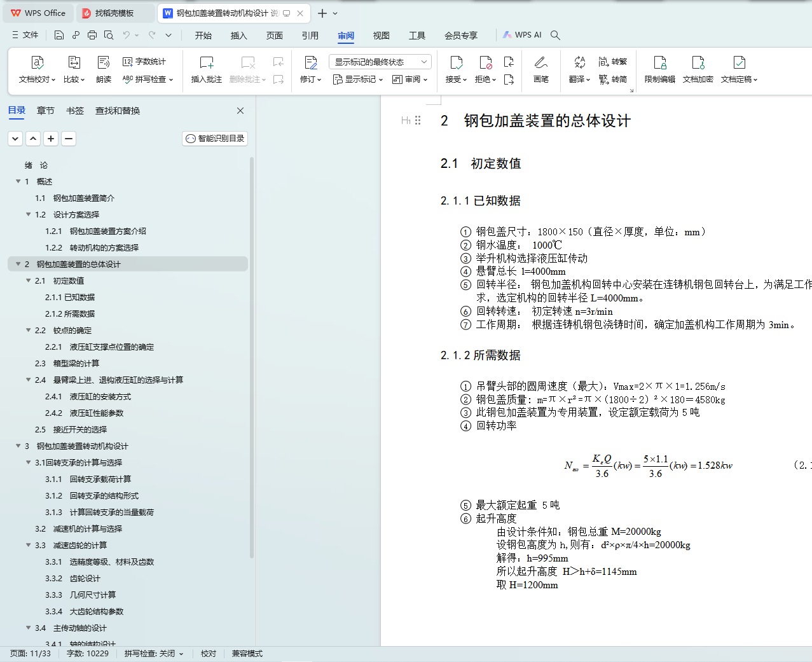Go to next revision icon
This screenshot has width=812, height=662.
tap(509, 79)
